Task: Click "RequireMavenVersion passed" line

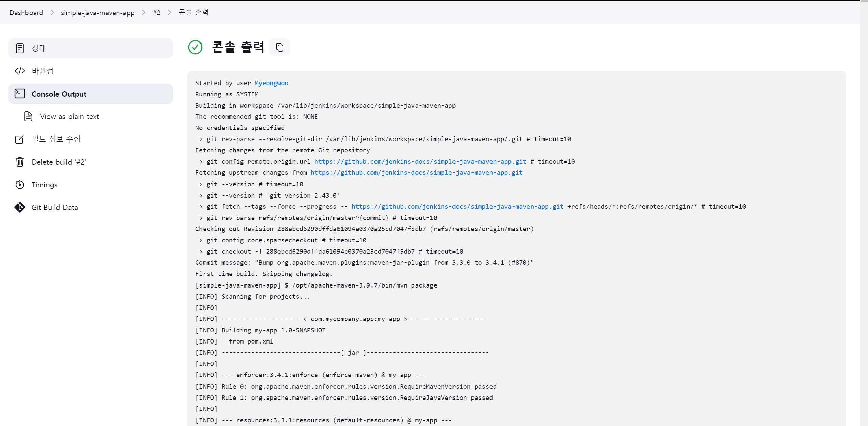Action: [x=346, y=387]
